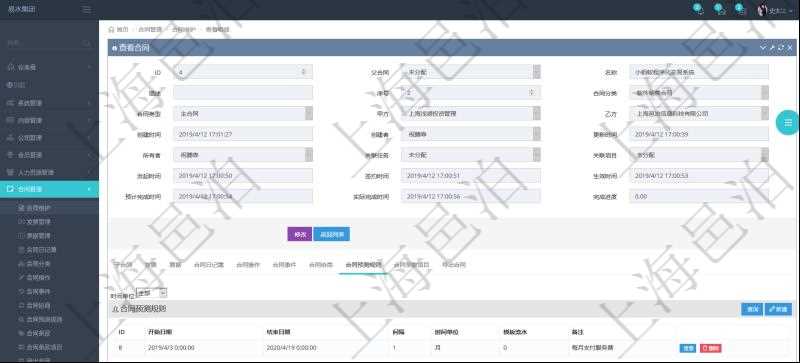The height and width of the screenshot is (363, 800).
Task: Click the refresh icon in 查看合同 panel header
Action: tap(781, 47)
